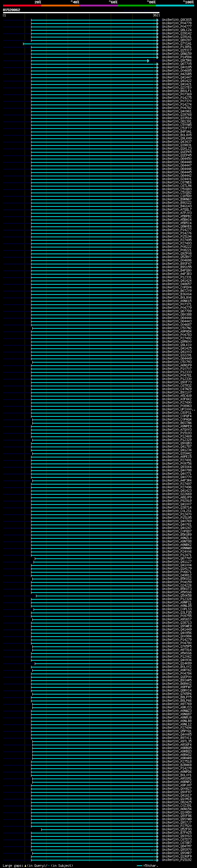Select the UniRef100_P07369 label
The width and height of the screenshot is (197, 868).
click(176, 94)
